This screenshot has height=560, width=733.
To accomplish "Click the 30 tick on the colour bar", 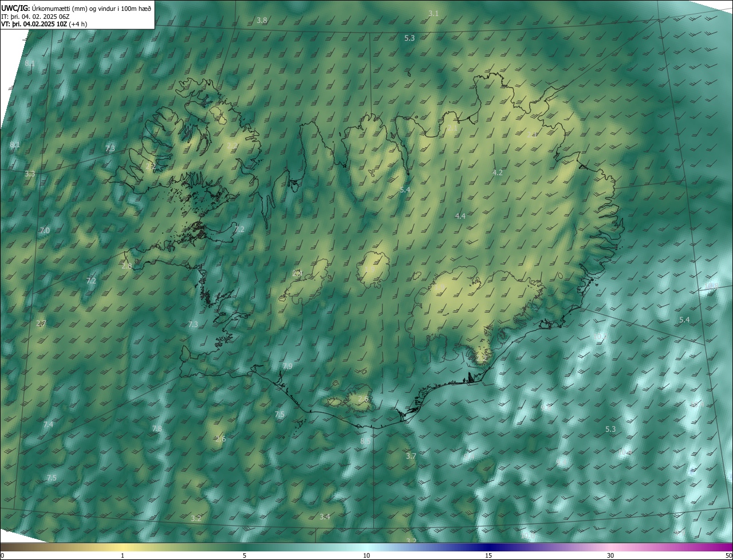I will click(610, 555).
